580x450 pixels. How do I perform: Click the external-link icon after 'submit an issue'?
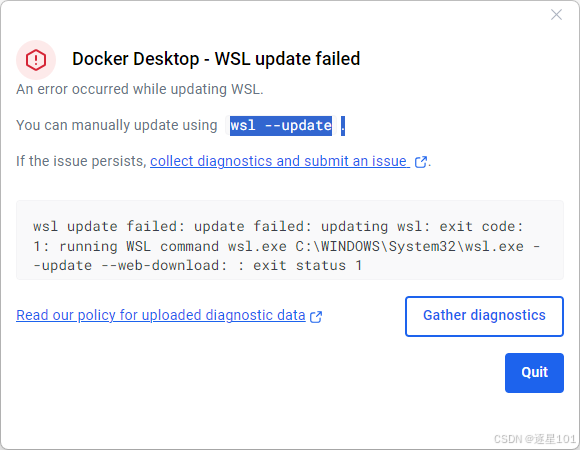pos(421,162)
